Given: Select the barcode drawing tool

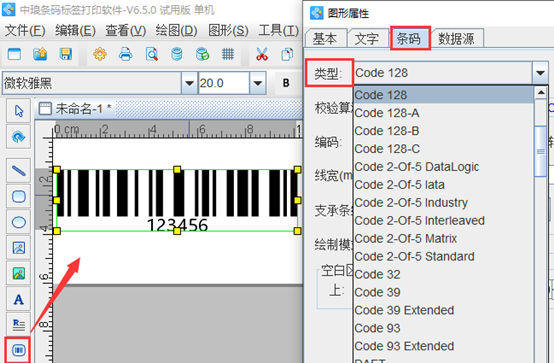Looking at the screenshot, I should [x=18, y=350].
